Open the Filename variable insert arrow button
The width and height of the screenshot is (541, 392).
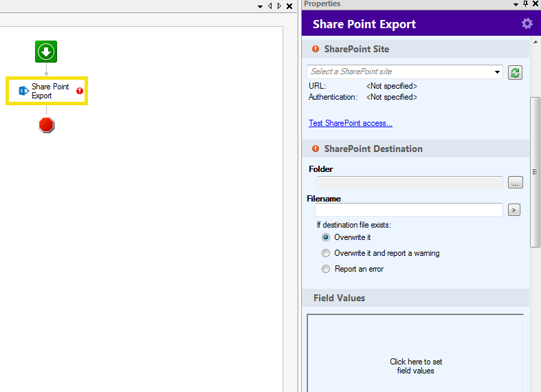514,210
